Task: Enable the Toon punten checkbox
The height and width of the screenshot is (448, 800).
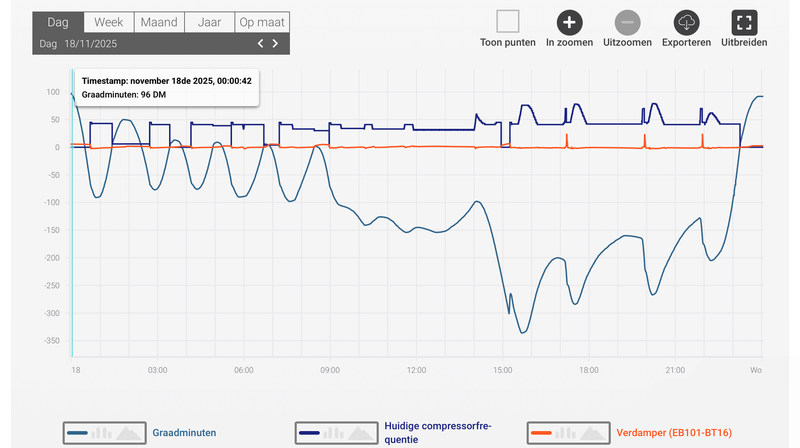Action: [509, 22]
